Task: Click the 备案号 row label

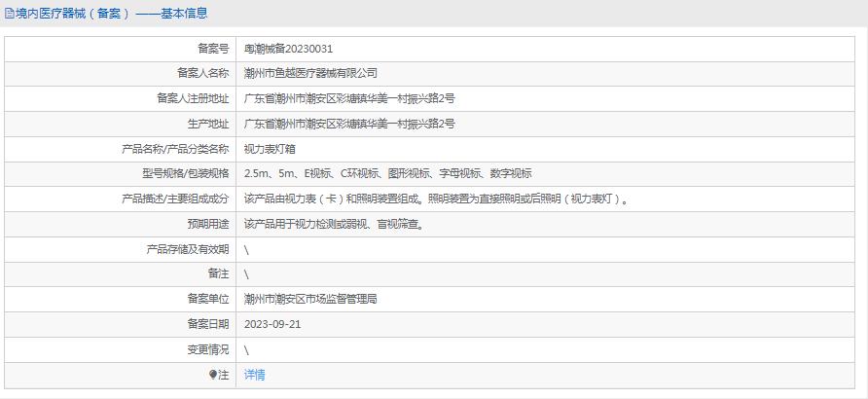Action: click(x=212, y=48)
